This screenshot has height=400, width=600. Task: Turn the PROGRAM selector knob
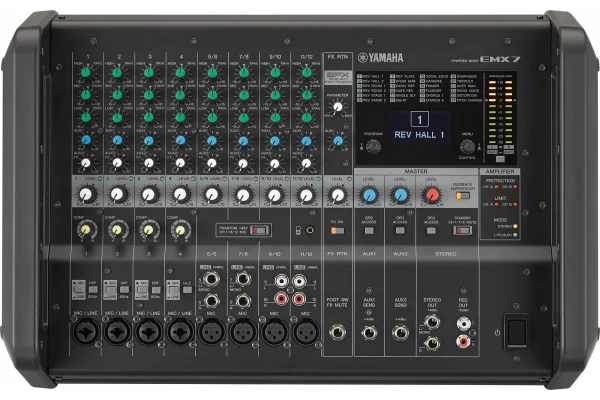[x=373, y=146]
